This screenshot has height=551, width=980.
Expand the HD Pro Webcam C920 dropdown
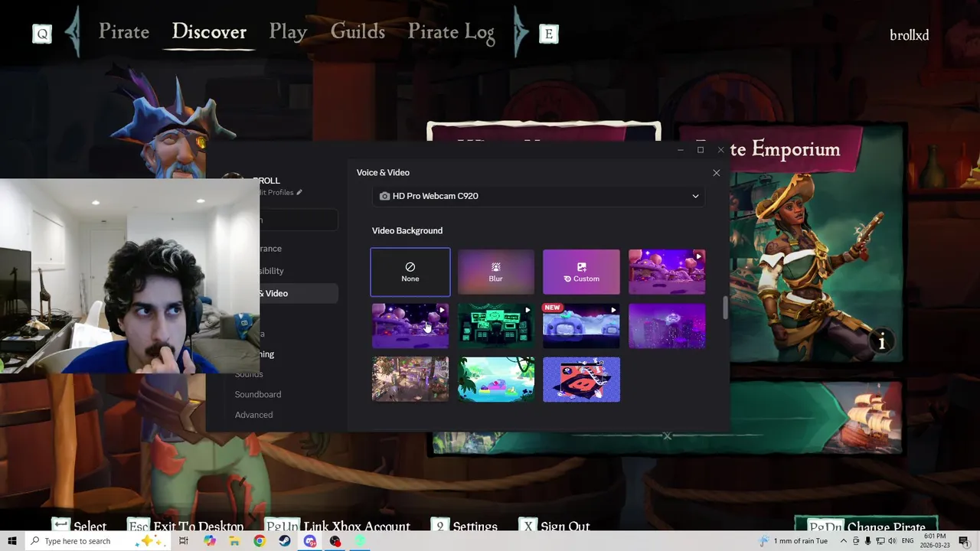click(539, 196)
